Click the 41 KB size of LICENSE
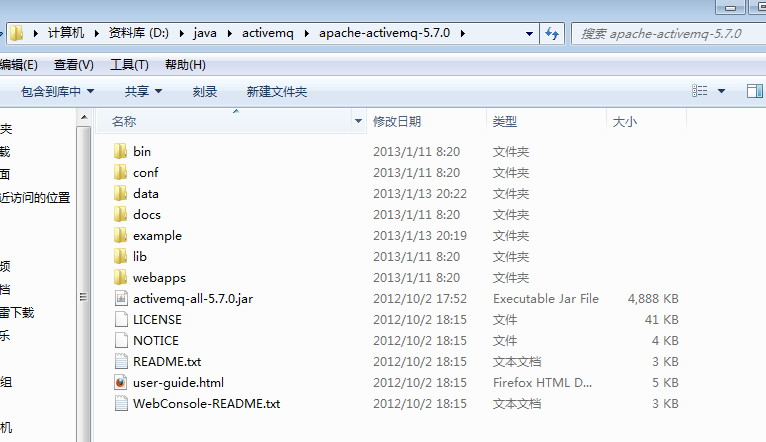 (x=661, y=319)
